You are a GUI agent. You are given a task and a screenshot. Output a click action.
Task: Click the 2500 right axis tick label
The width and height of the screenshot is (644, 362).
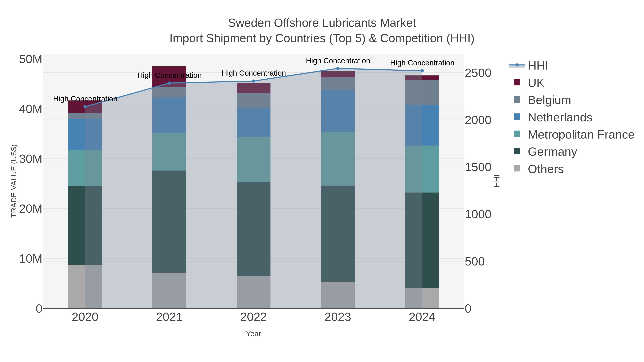(x=478, y=73)
